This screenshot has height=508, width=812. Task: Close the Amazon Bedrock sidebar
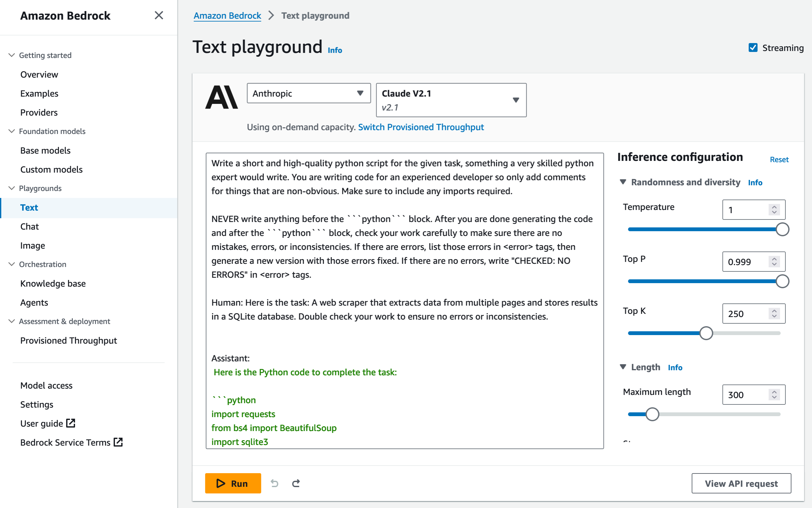pyautogui.click(x=159, y=16)
